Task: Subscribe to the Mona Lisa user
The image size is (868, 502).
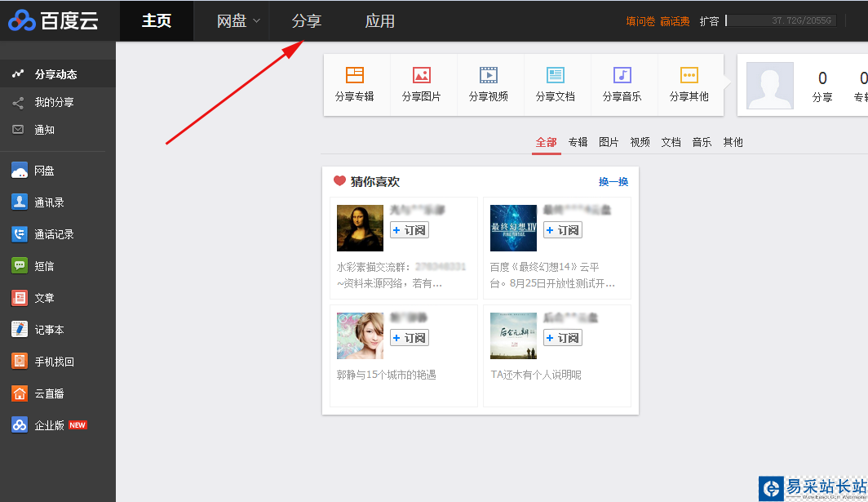Action: [410, 230]
